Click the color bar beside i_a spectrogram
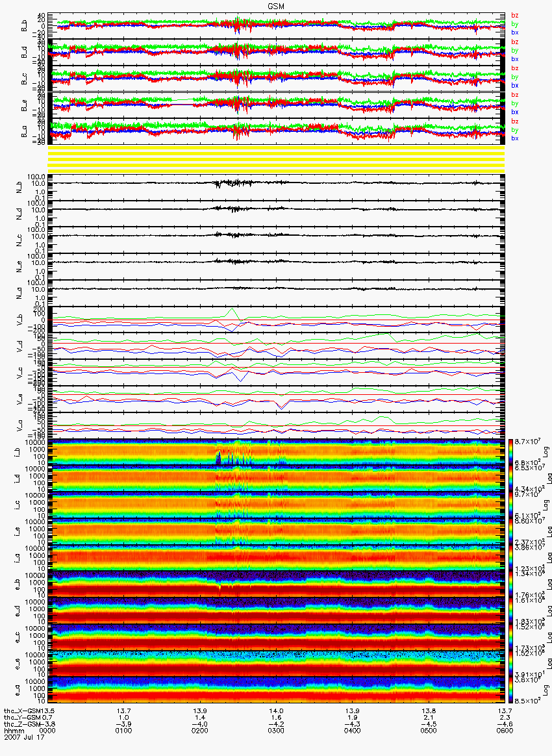The width and height of the screenshot is (552, 756). 511,558
